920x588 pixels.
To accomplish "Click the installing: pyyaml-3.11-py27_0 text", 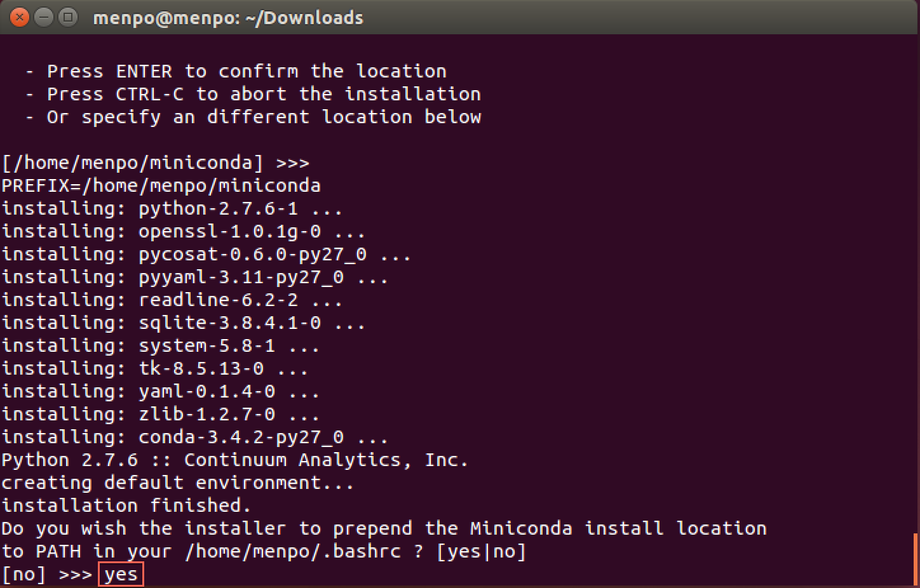I will pyautogui.click(x=194, y=277).
